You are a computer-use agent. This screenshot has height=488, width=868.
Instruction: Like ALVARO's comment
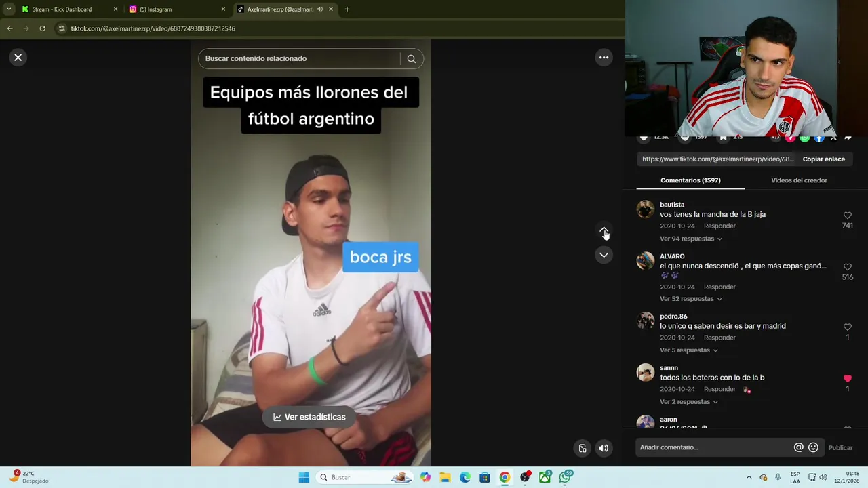click(x=847, y=267)
